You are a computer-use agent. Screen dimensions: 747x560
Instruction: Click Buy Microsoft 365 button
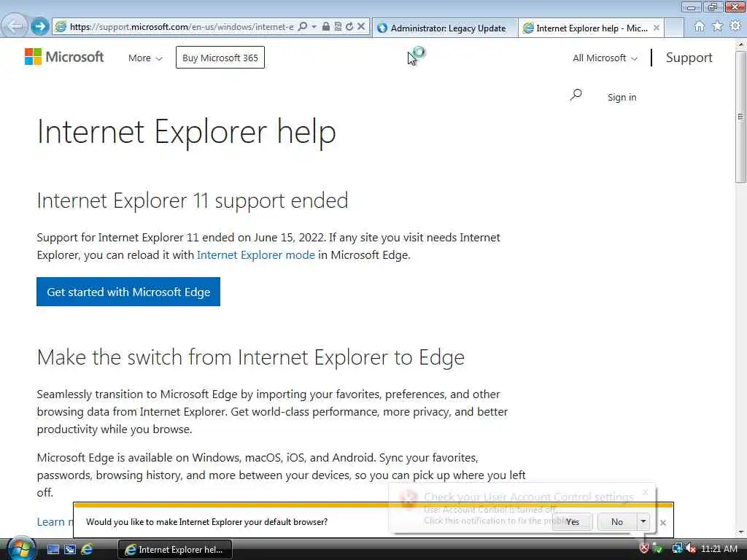220,58
